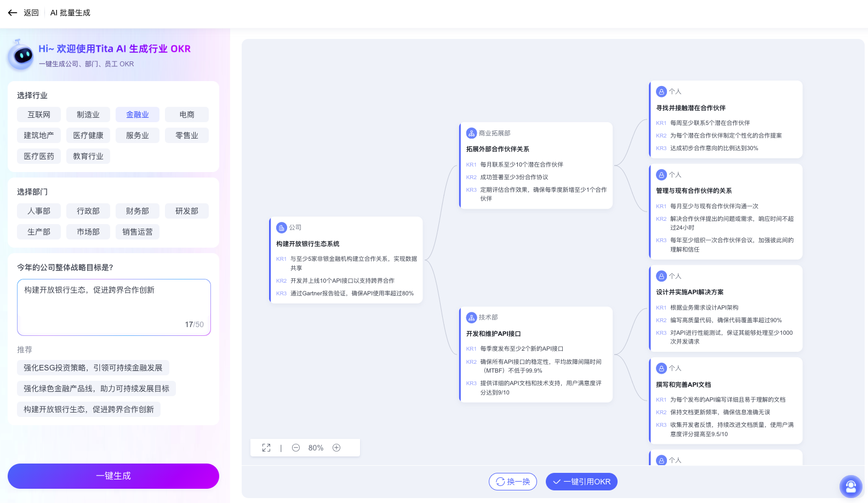Image resolution: width=868 pixels, height=503 pixels.
Task: Zoom out with the minus icon
Action: pyautogui.click(x=296, y=448)
